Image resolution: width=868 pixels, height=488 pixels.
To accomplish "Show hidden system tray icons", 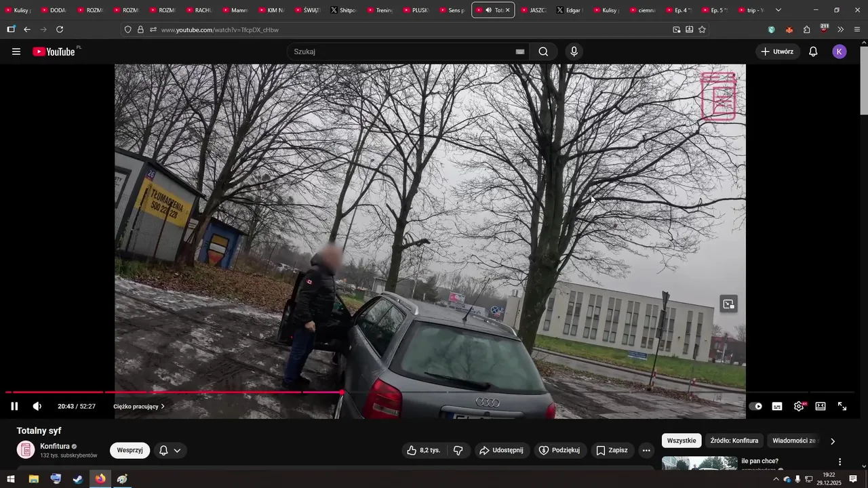I will tap(776, 479).
